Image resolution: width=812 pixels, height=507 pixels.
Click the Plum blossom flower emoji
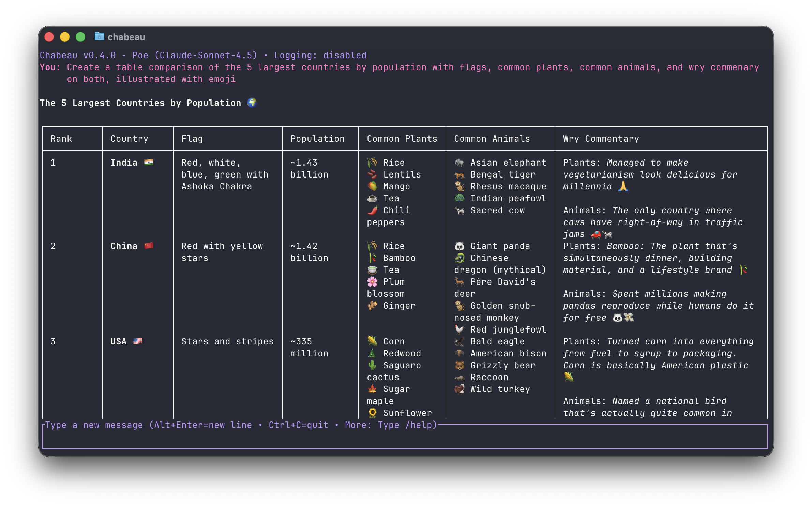(x=372, y=282)
